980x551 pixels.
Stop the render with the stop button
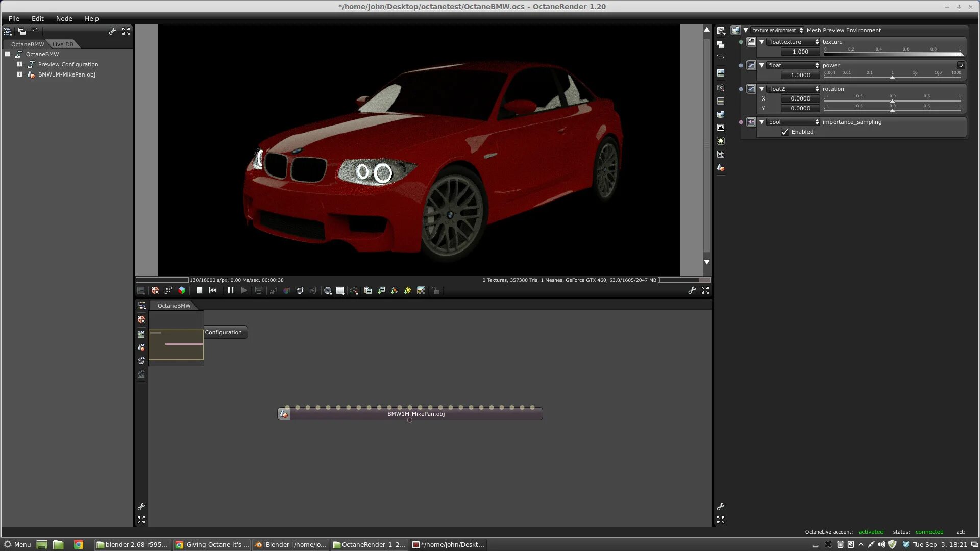(200, 290)
